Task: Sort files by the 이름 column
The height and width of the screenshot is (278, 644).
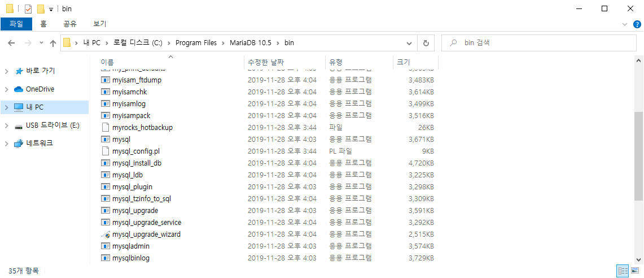Action: coord(108,63)
